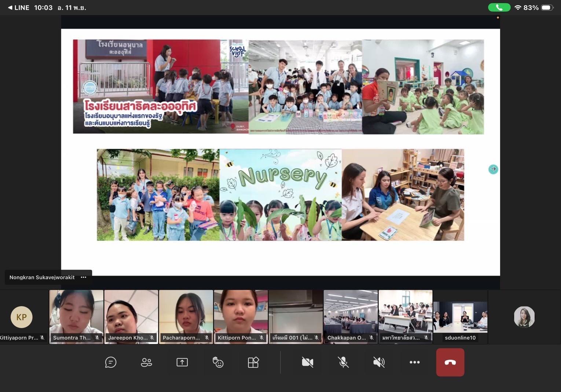Go to next shared content arrow
The width and height of the screenshot is (561, 392).
[493, 169]
